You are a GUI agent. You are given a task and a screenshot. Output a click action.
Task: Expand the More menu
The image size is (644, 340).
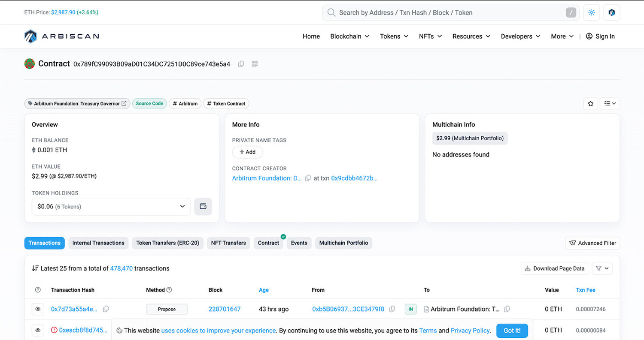(562, 36)
